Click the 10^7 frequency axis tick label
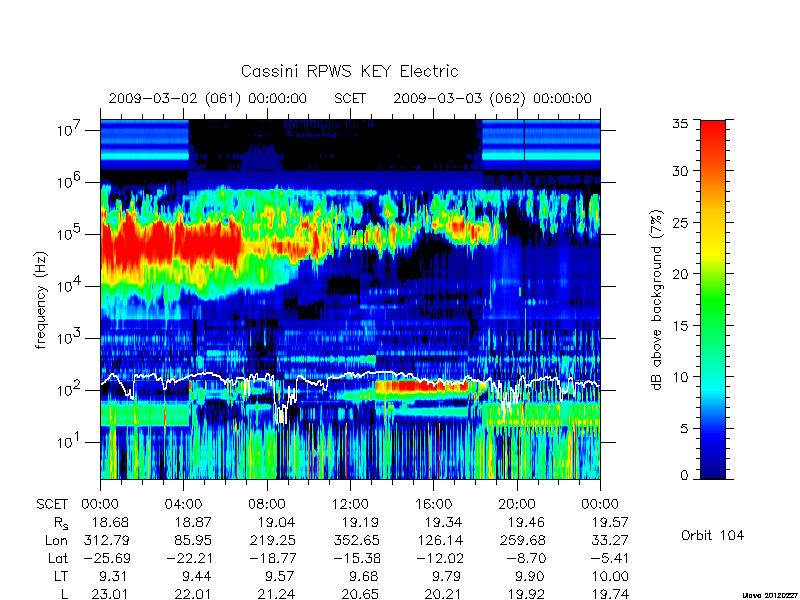Image resolution: width=800 pixels, height=600 pixels. 70,129
